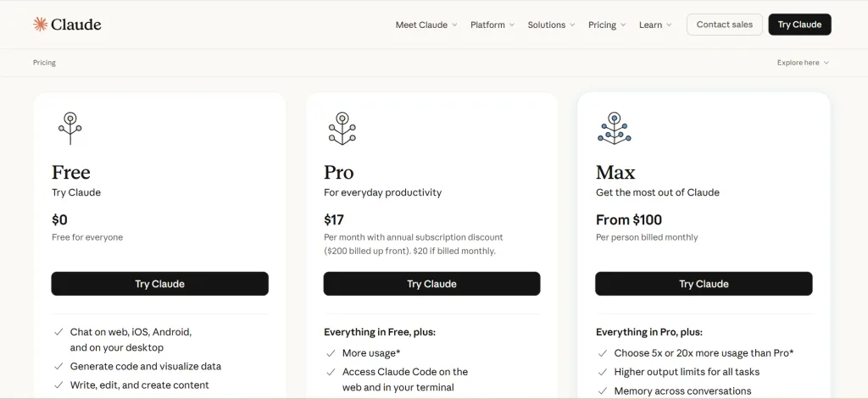Click 'Per person billed monthly' text
The width and height of the screenshot is (868, 399).
point(647,237)
